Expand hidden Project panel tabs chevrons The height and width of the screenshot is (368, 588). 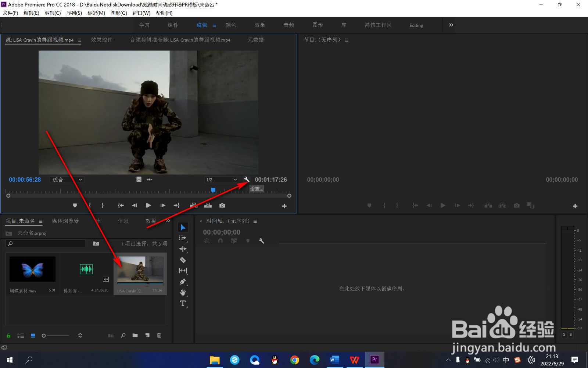(168, 221)
